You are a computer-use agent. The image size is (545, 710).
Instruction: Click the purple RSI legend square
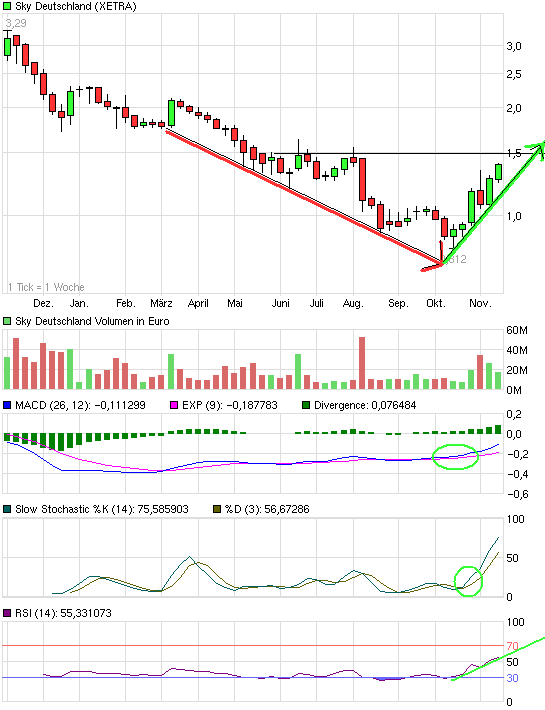7,613
